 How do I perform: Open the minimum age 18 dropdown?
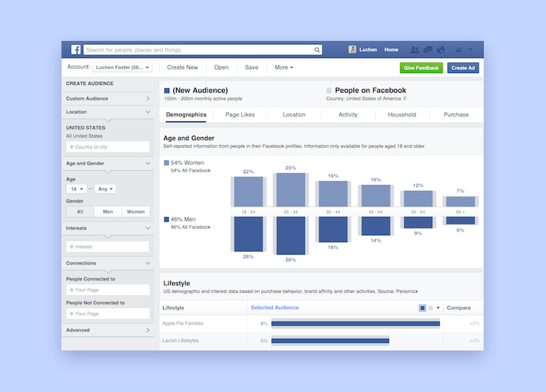tap(76, 189)
